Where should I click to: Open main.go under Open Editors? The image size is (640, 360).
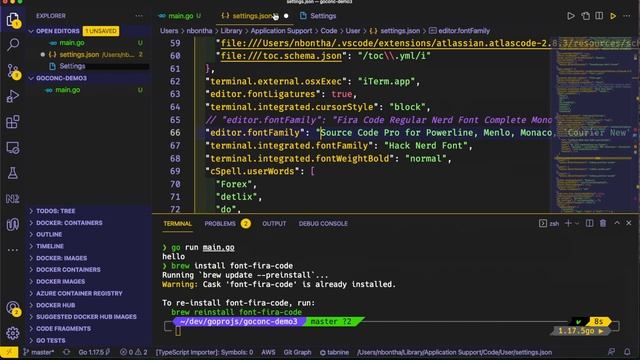pyautogui.click(x=72, y=42)
